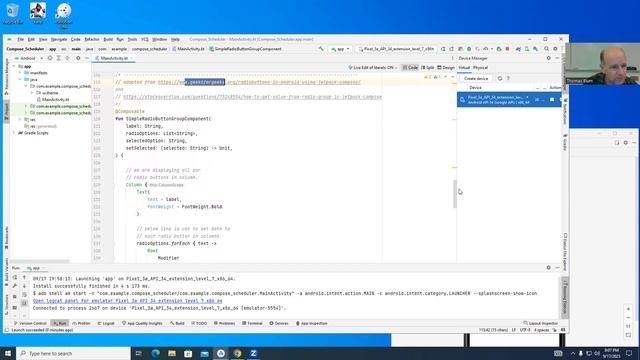Switch to the Virtual devices tab

click(x=464, y=68)
